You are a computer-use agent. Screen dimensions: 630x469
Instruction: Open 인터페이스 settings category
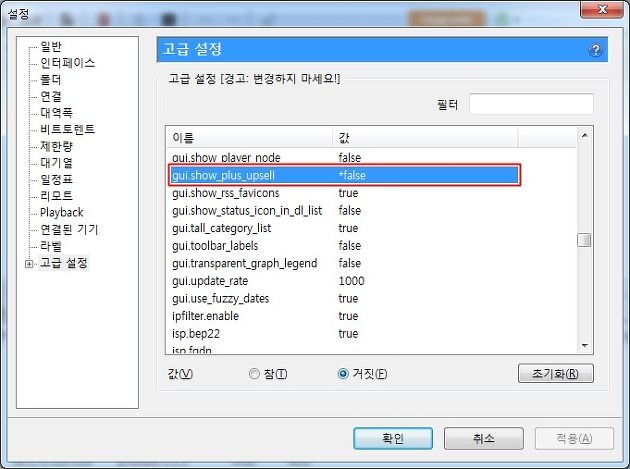coord(68,63)
